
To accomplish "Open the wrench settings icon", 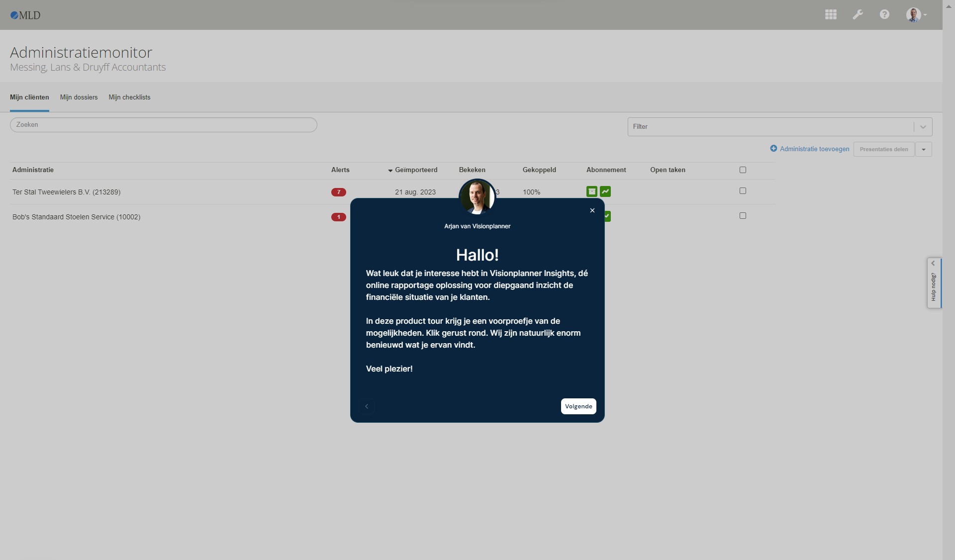I will tap(858, 15).
